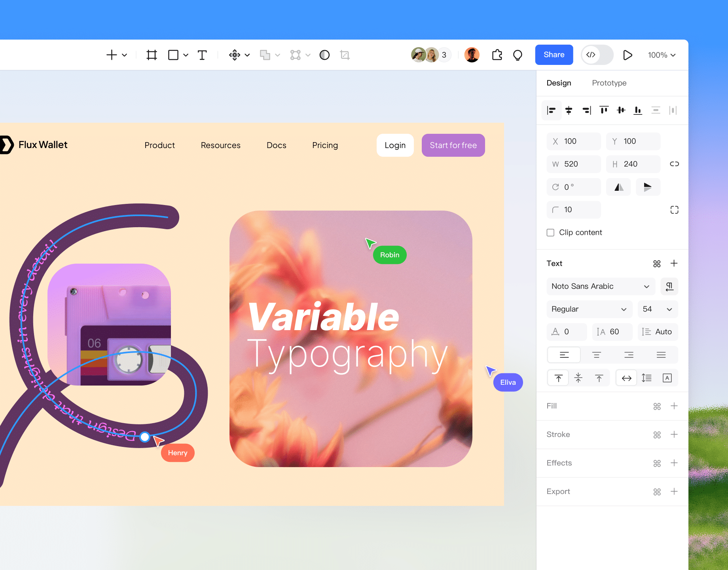Screen dimensions: 728x570
Task: Click the W width input field
Action: pyautogui.click(x=574, y=164)
